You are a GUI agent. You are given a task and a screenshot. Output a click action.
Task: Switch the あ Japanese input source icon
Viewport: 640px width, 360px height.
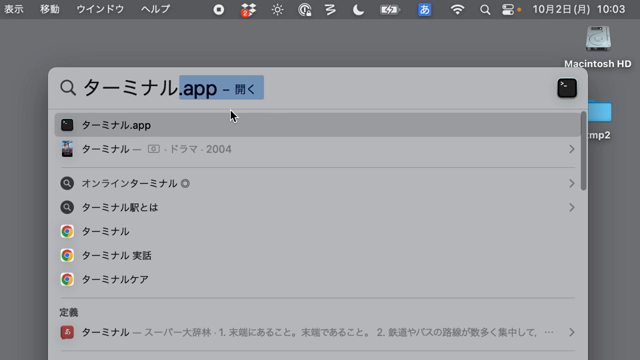click(424, 9)
